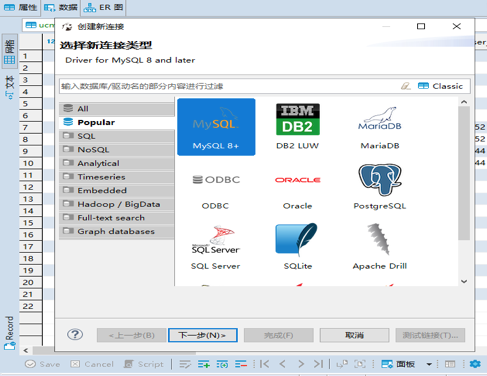Image resolution: width=487 pixels, height=376 pixels.
Task: Open the Analytical category
Action: [x=117, y=163]
